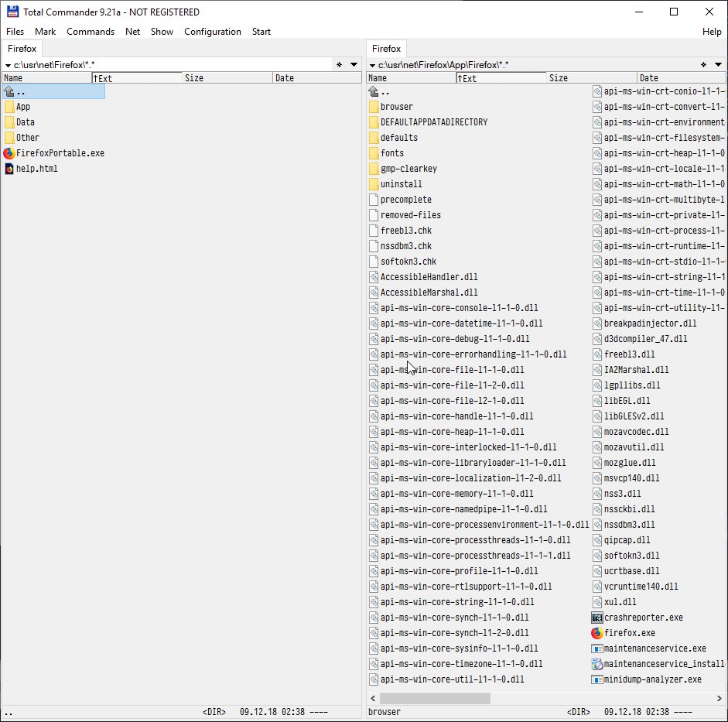
Task: Open the Files menu
Action: (x=15, y=32)
